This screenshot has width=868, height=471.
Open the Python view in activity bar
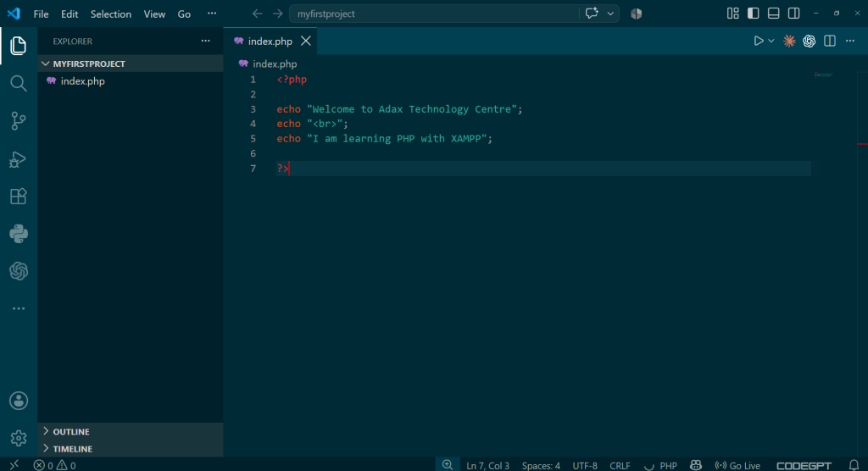(x=19, y=234)
